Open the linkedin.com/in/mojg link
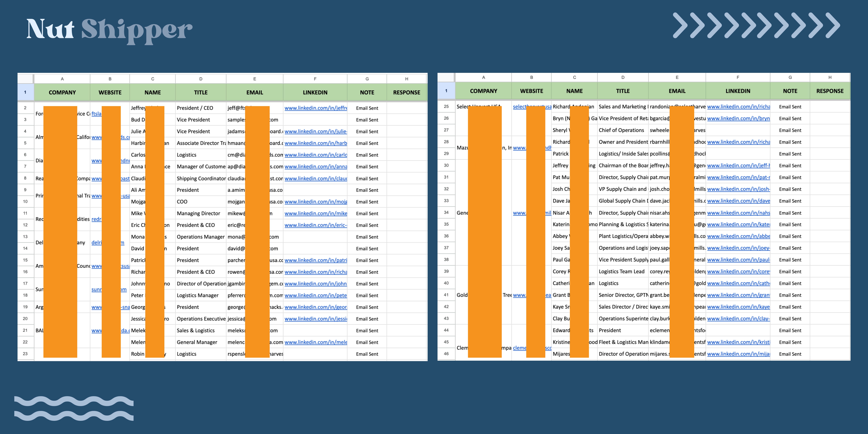868x434 pixels. point(315,202)
